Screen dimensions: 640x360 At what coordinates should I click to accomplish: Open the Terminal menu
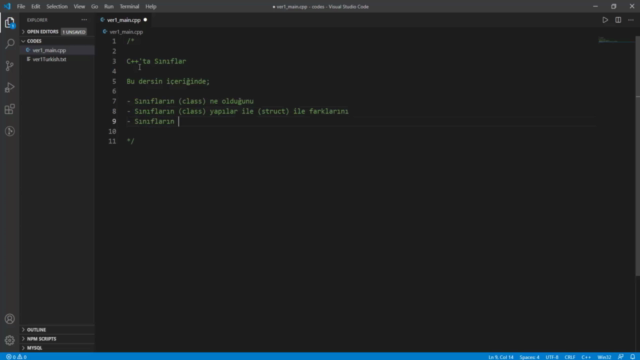pyautogui.click(x=129, y=7)
